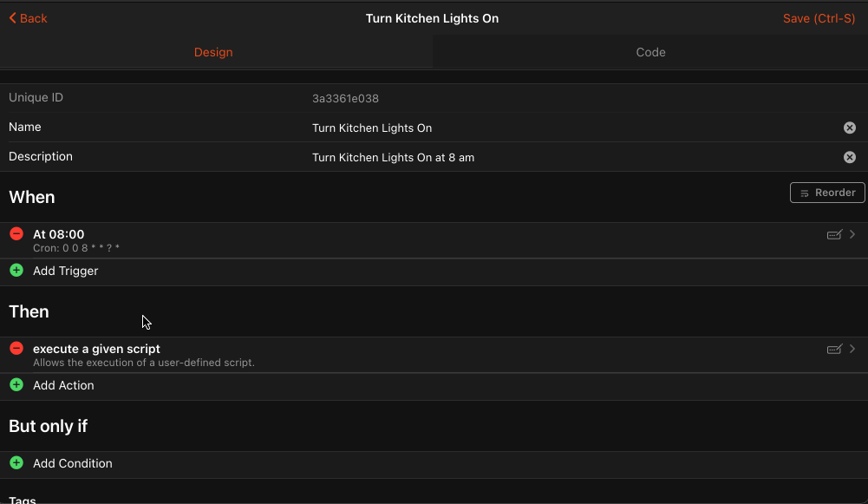Select the Design tab
Screen dimensions: 868x504
click(x=213, y=52)
